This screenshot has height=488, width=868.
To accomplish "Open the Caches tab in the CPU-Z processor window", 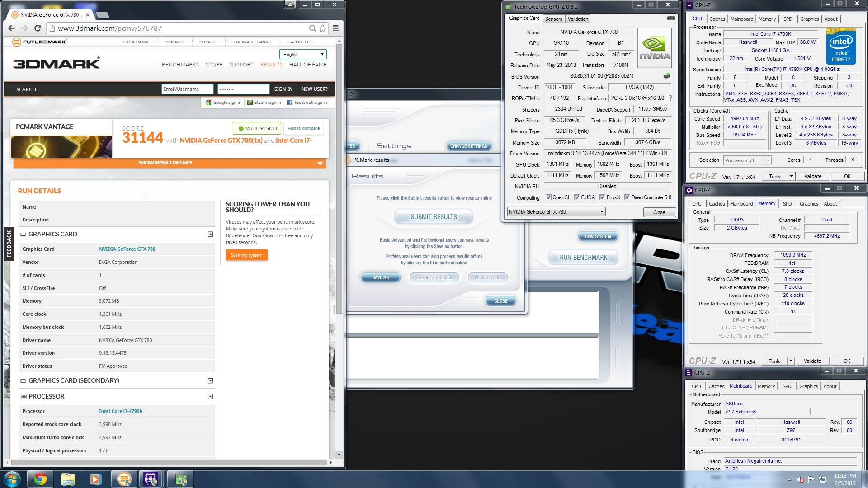I will point(717,19).
